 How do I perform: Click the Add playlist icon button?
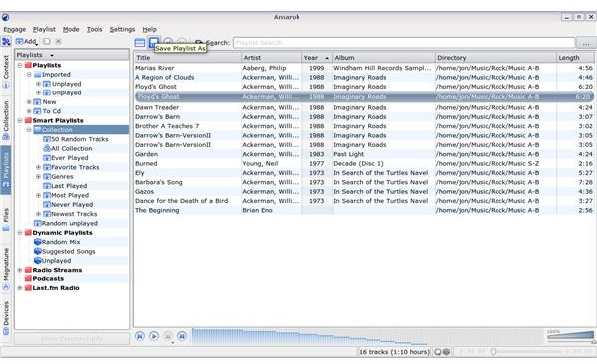[x=26, y=41]
